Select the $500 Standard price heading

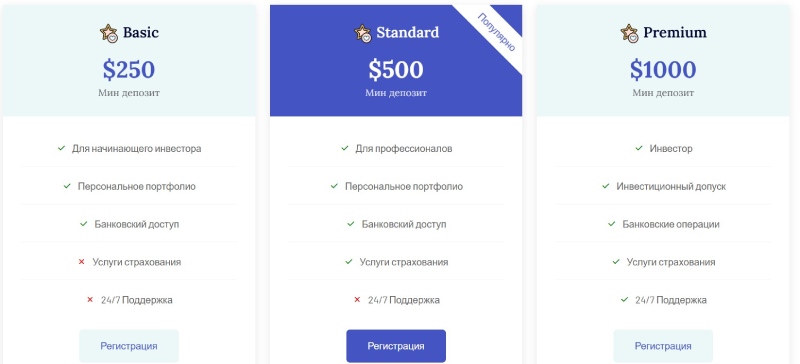click(396, 69)
